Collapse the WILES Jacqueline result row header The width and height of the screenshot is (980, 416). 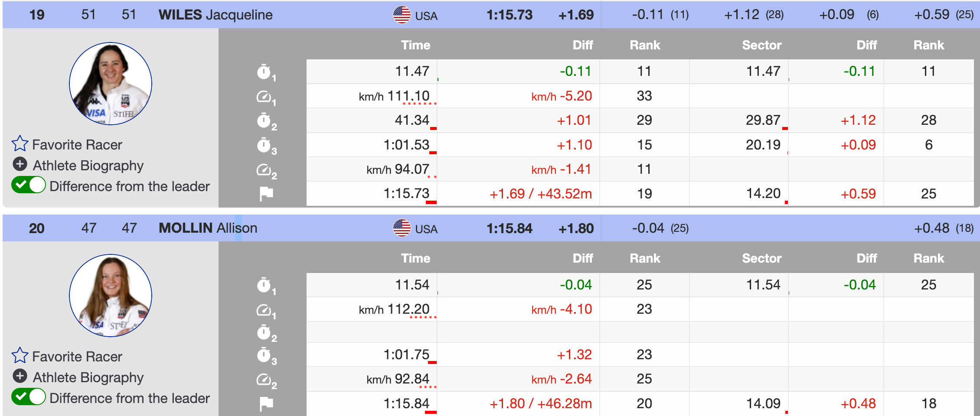coord(216,15)
